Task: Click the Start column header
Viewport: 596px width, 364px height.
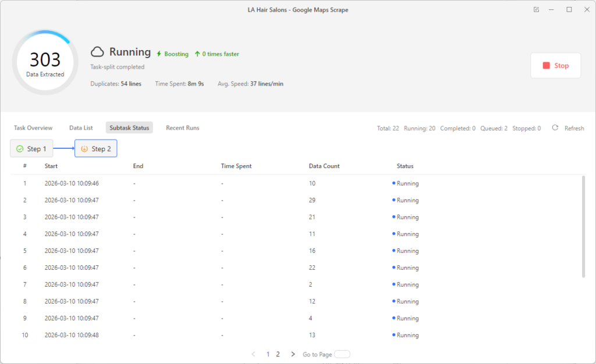Action: pos(51,166)
